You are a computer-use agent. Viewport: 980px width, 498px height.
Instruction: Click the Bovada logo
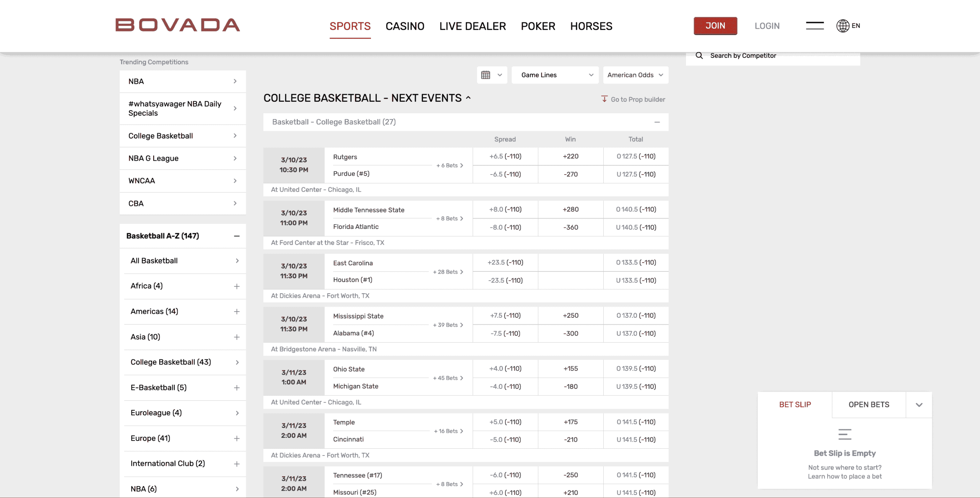tap(178, 25)
